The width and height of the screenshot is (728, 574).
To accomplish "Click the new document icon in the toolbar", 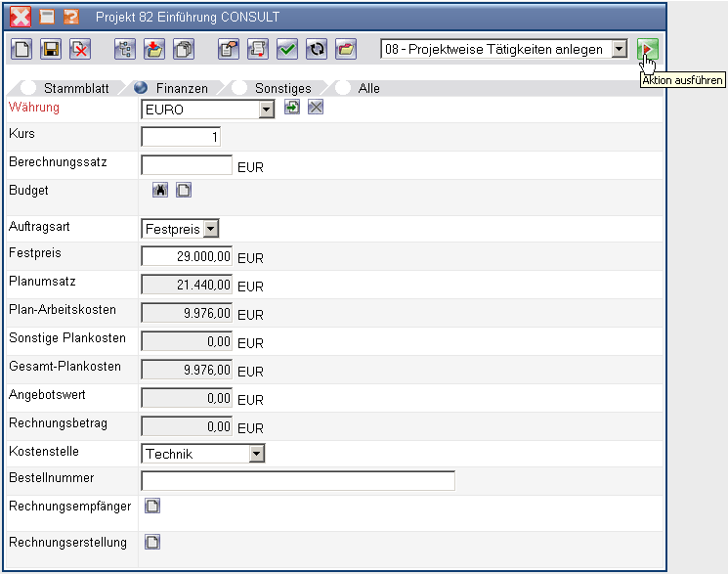I will [x=23, y=49].
